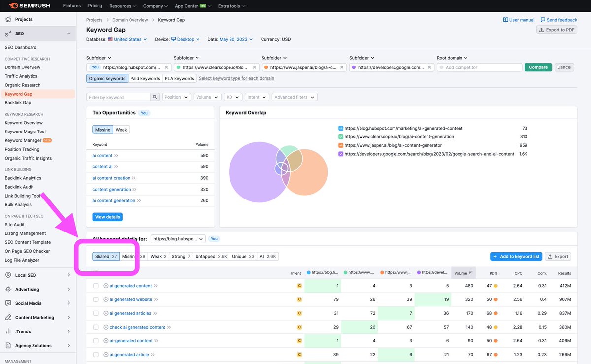Click the Agency Solutions icon
Screen dimensions: 591x364
(x=8, y=345)
